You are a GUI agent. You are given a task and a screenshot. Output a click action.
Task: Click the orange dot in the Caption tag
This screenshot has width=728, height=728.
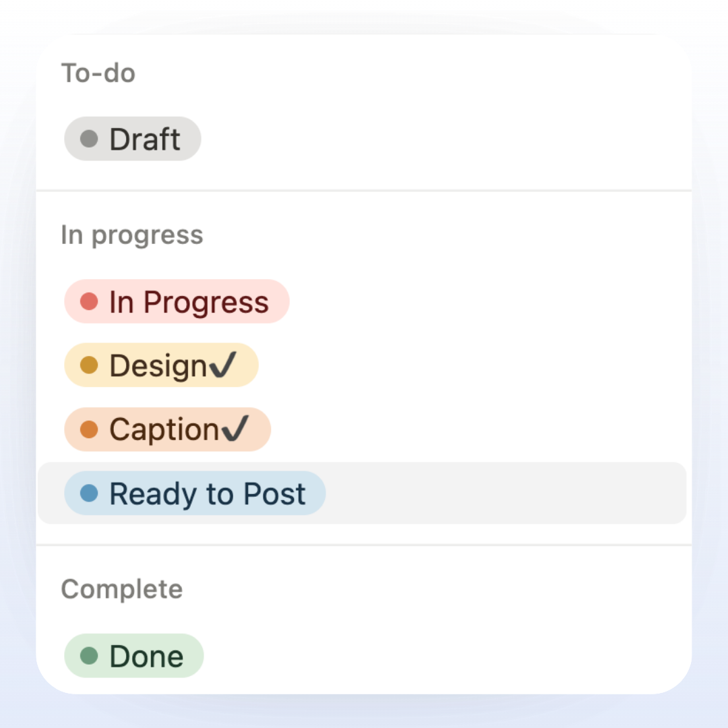(x=89, y=429)
